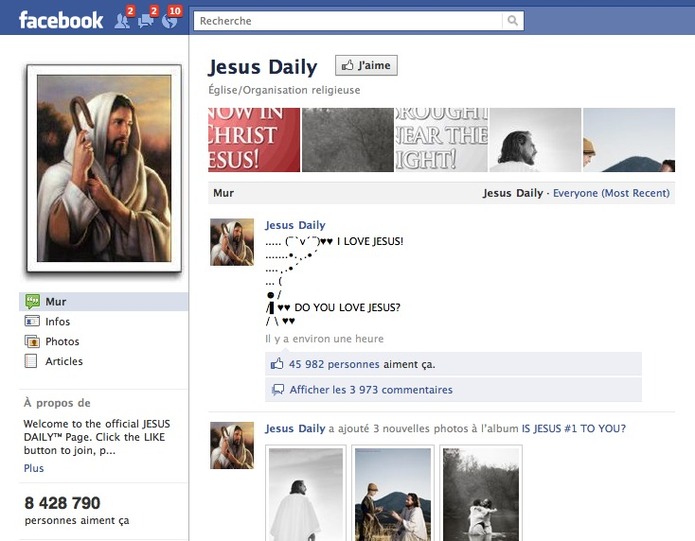Viewport: 695px width, 541px height.
Task: Click Jesus Daily author name on first post
Action: pos(295,225)
